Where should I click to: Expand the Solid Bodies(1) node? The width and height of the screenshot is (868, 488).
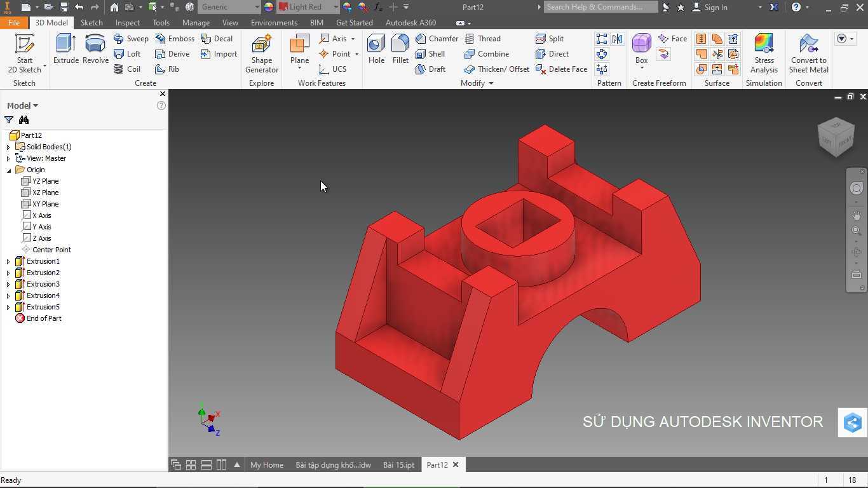coord(8,147)
